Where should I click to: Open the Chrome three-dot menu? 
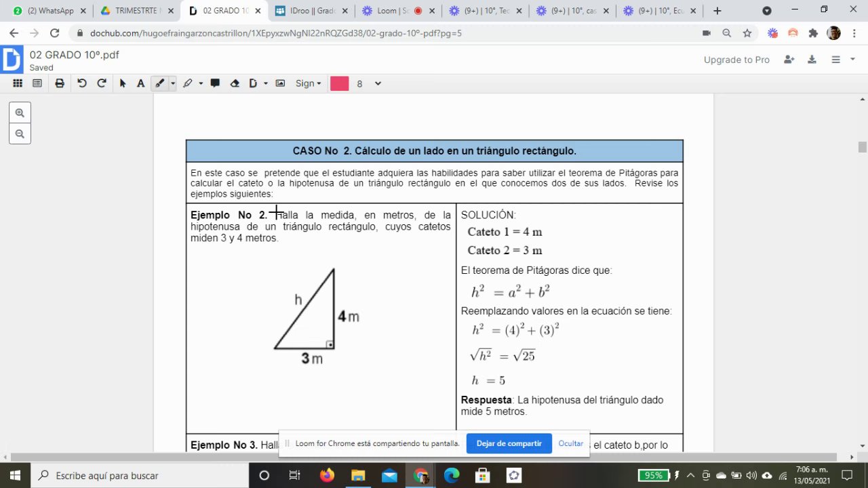(854, 33)
